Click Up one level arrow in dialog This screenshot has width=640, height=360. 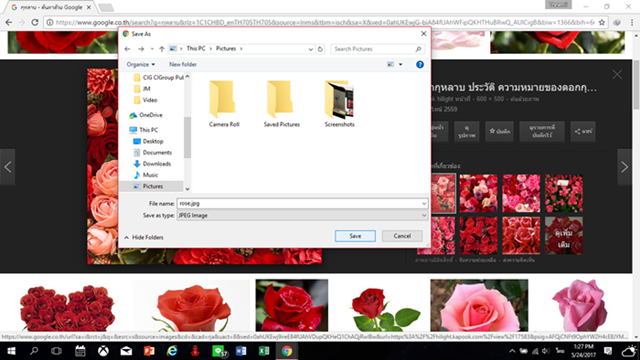pos(162,49)
